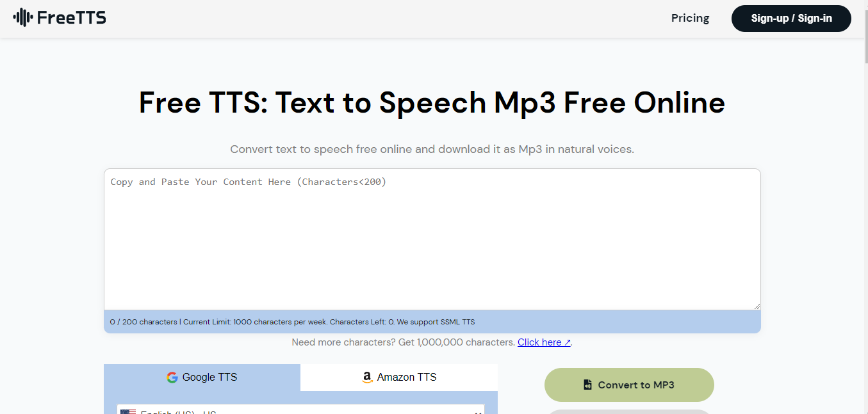This screenshot has height=414, width=868.
Task: Click the MP3 file icon inside the convert button
Action: tap(587, 384)
